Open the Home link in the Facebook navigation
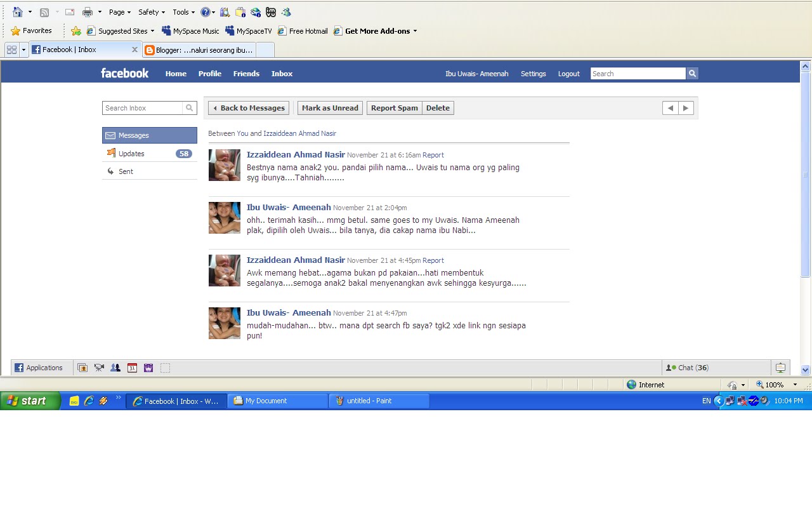The height and width of the screenshot is (508, 812). pyautogui.click(x=176, y=74)
